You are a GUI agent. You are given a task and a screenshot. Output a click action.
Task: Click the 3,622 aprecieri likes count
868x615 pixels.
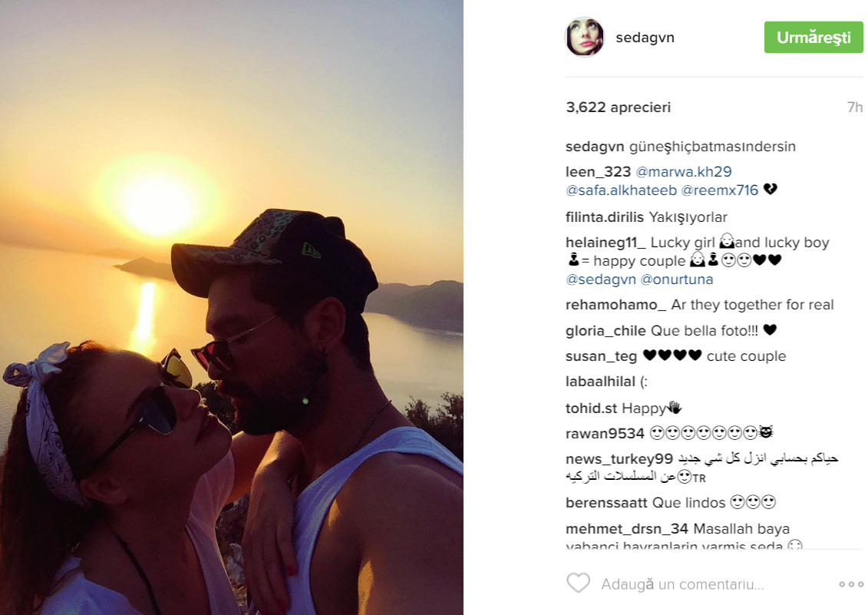coord(618,107)
